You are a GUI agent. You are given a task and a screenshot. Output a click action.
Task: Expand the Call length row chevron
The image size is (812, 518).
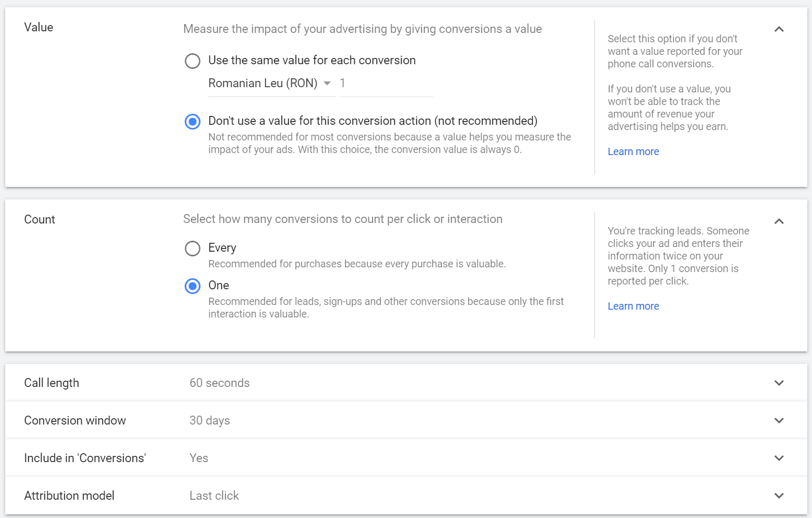point(779,383)
